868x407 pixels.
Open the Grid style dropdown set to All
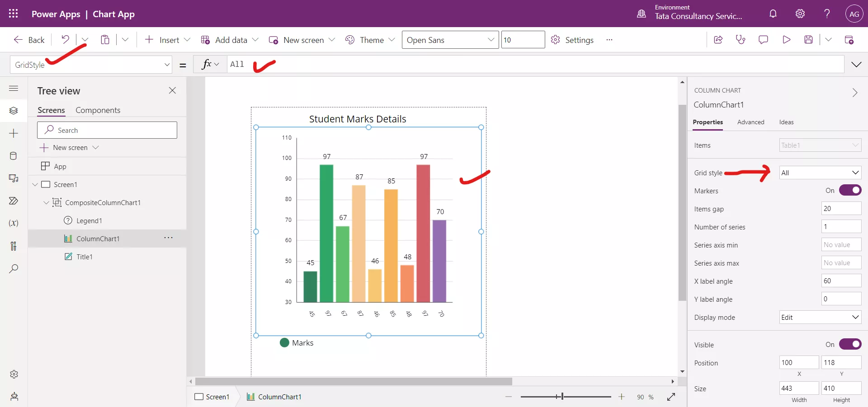pos(820,173)
